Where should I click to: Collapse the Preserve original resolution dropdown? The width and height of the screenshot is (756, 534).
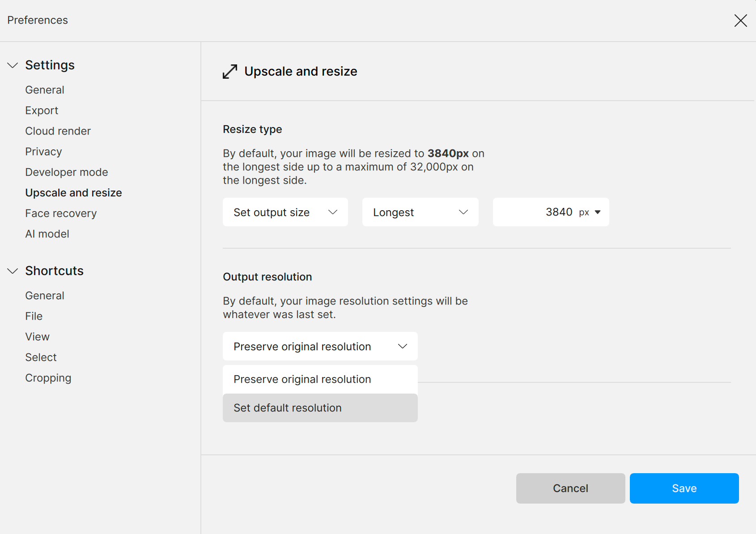tap(320, 346)
